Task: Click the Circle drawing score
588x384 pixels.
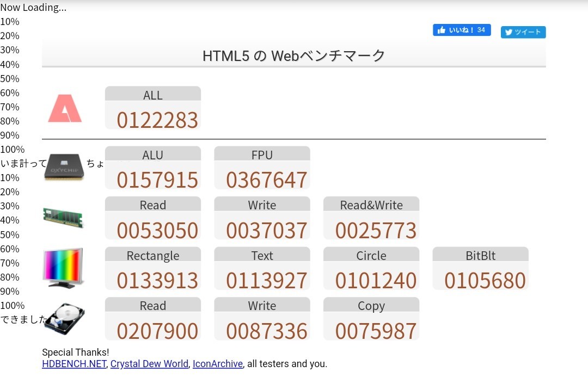Action: click(x=371, y=269)
